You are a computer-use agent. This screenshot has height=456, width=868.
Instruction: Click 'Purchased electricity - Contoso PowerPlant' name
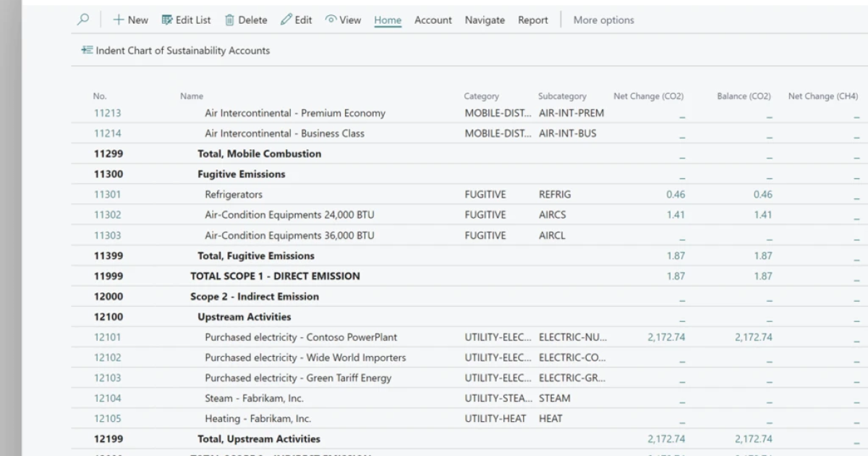click(301, 337)
